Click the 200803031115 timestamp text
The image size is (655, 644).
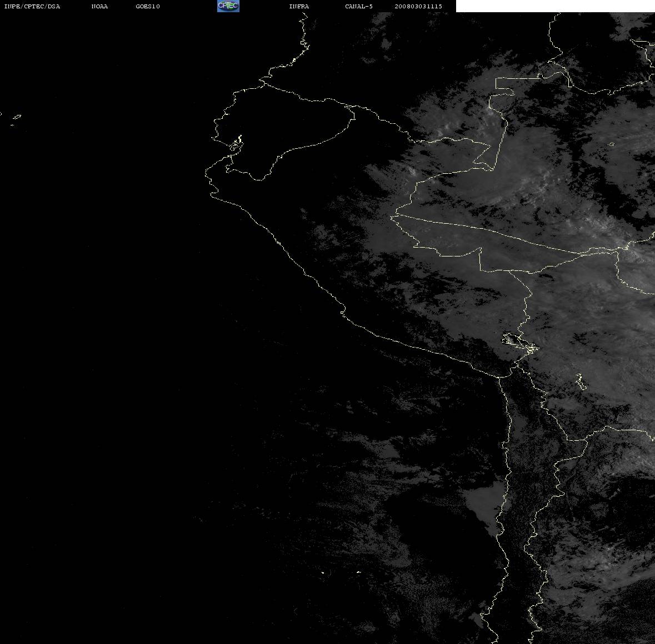[418, 6]
